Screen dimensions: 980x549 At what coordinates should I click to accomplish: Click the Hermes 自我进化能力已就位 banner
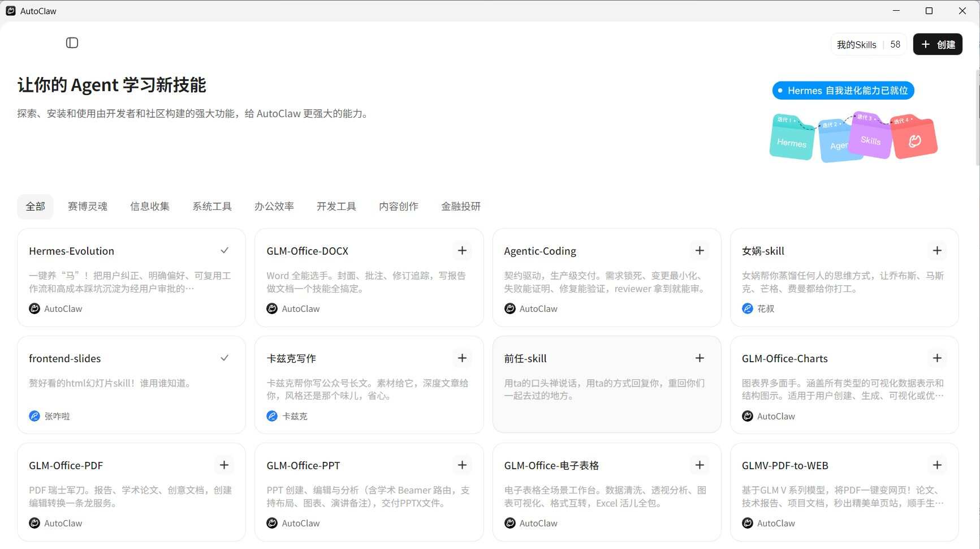coord(843,91)
